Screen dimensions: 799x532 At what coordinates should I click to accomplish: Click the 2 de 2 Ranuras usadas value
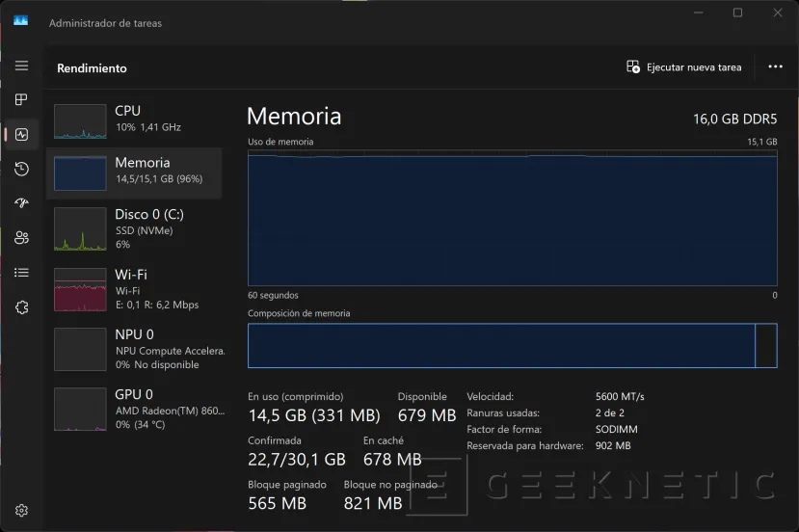(x=609, y=412)
